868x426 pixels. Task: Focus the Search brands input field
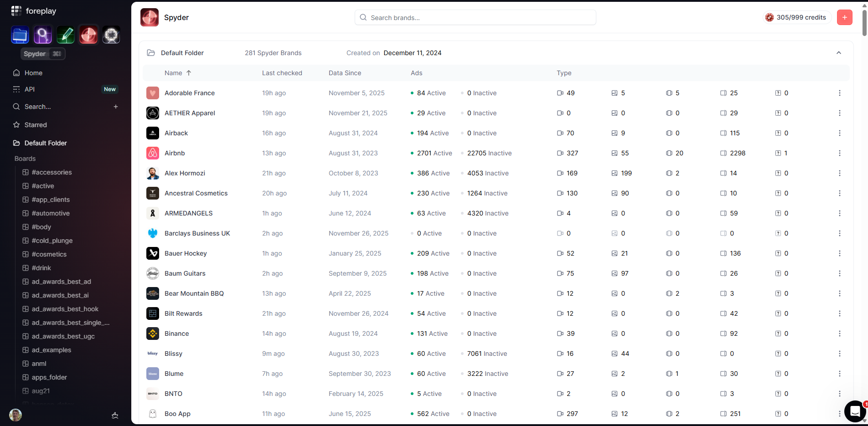click(x=475, y=17)
